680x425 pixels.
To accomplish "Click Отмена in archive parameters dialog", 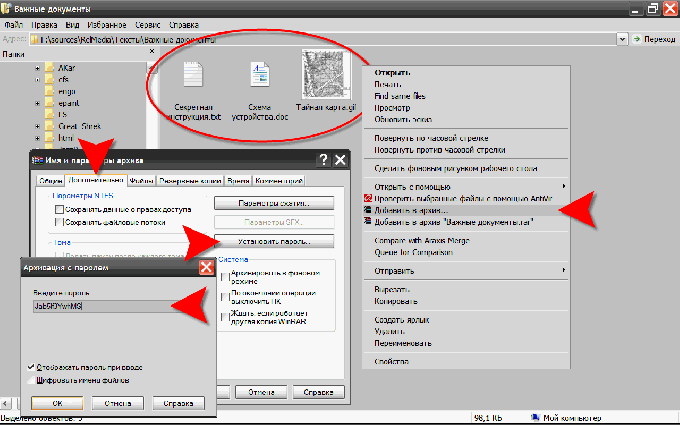I will tap(261, 392).
